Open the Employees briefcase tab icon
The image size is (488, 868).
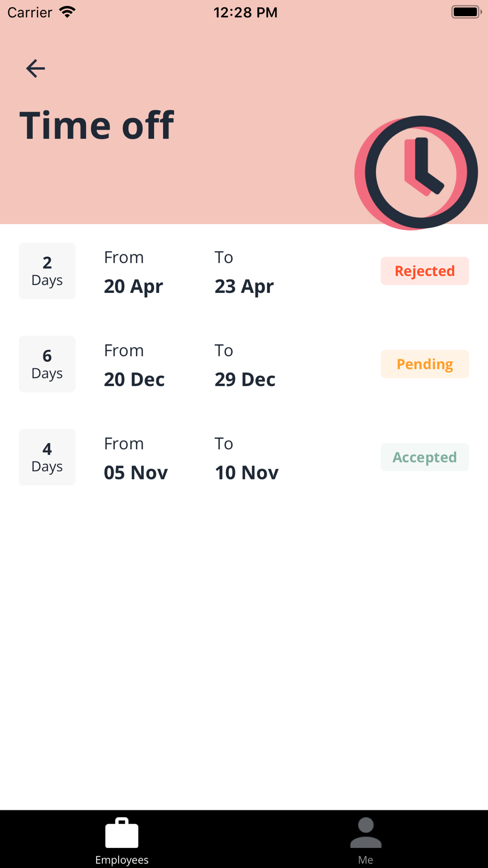click(x=122, y=833)
